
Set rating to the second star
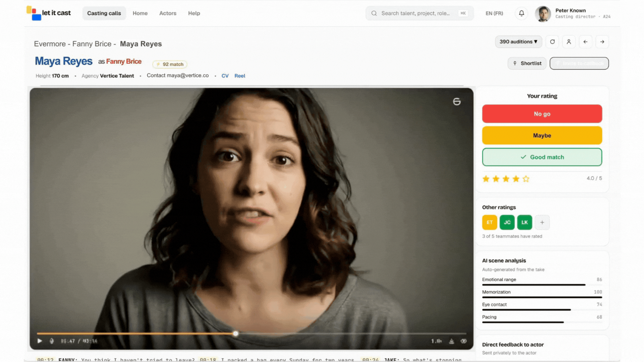coord(496,179)
